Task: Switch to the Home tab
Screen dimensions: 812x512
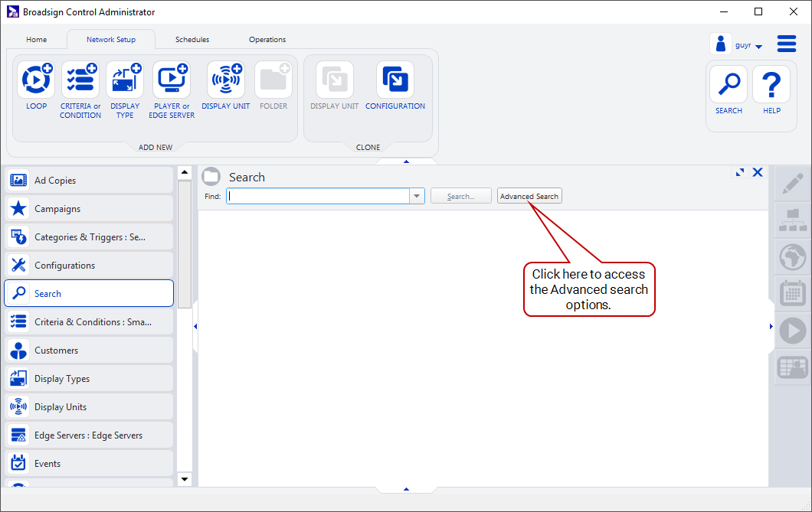Action: (36, 39)
